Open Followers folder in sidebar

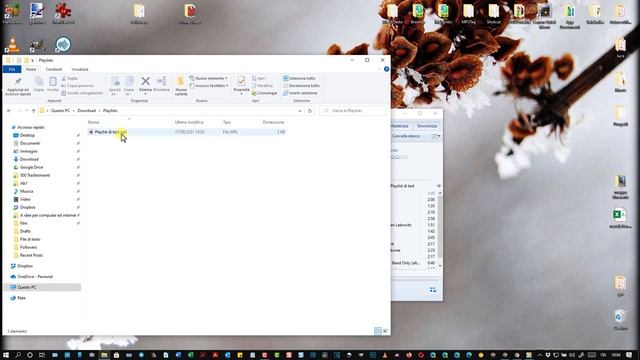28,247
